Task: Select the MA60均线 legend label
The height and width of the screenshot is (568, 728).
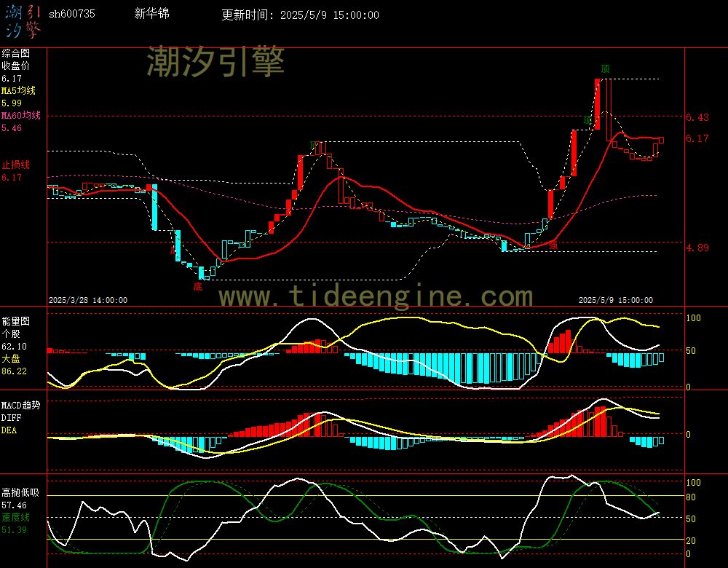Action: point(21,115)
